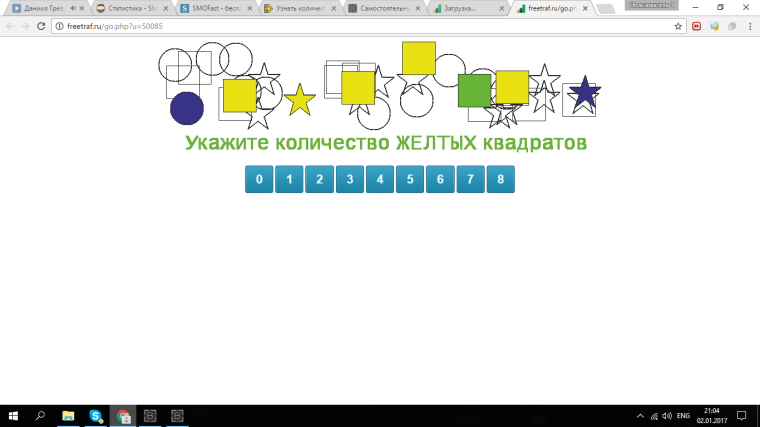Click the browser back arrow

[x=9, y=26]
